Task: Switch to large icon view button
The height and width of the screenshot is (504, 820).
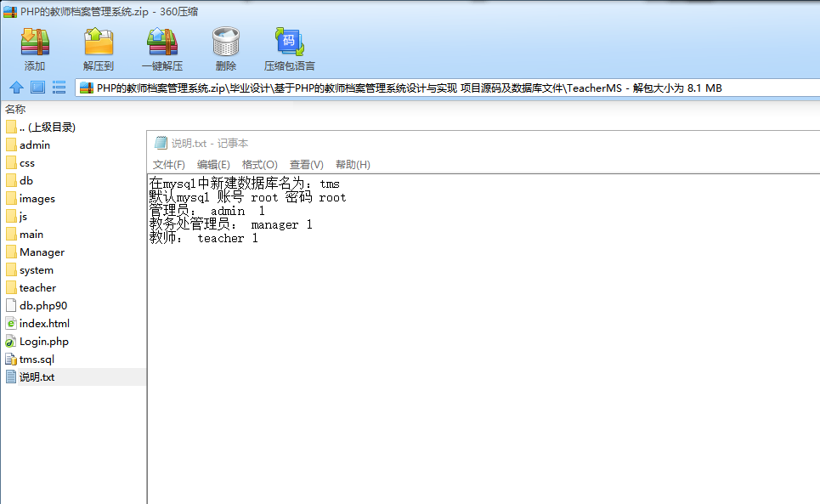Action: 37,88
